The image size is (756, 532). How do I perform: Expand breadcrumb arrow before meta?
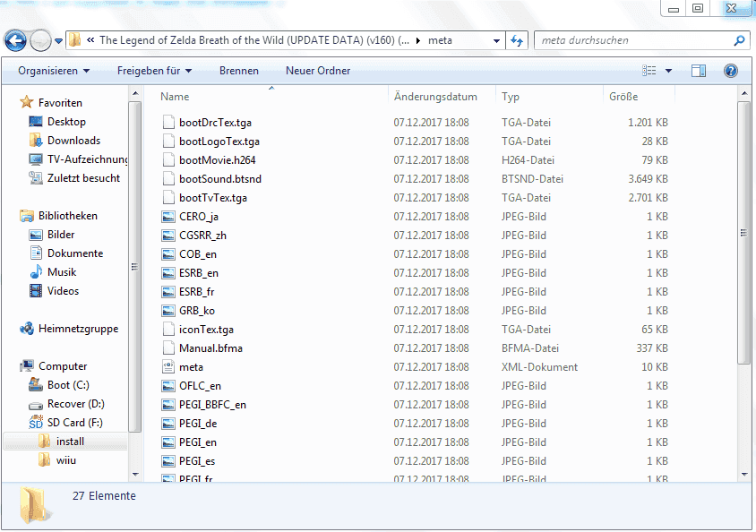pos(417,41)
